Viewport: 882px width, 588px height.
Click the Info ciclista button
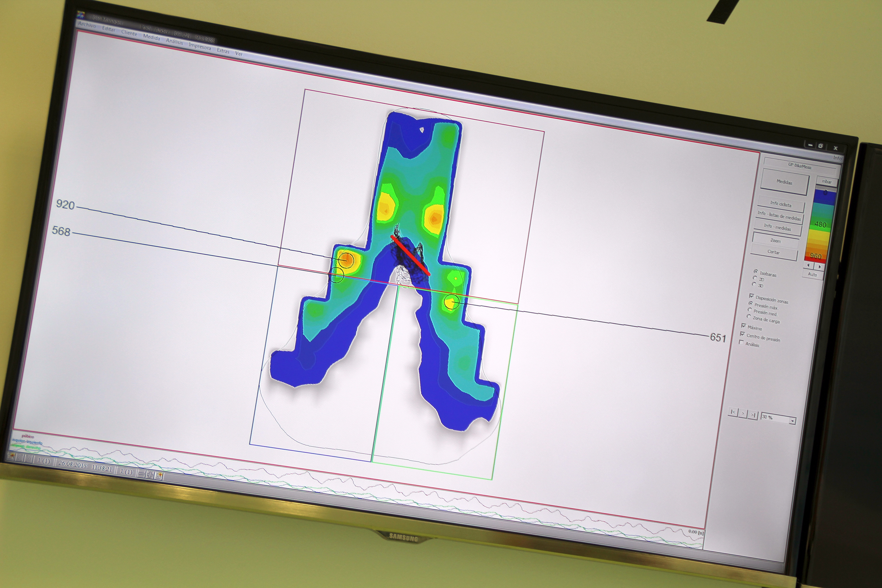781,205
